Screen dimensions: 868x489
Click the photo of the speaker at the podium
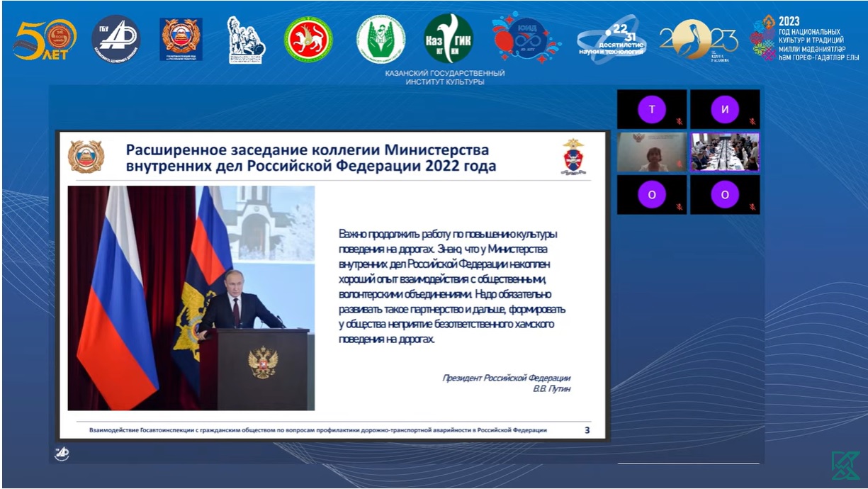tap(191, 298)
